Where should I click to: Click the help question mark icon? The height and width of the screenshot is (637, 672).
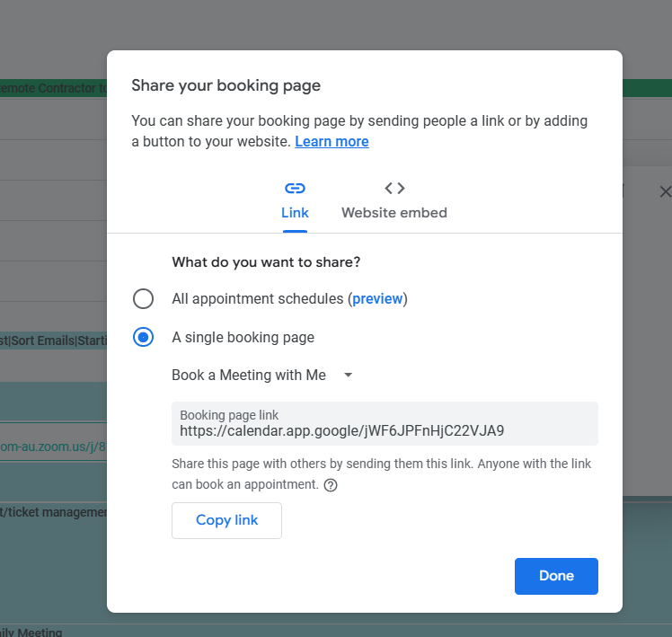point(331,485)
